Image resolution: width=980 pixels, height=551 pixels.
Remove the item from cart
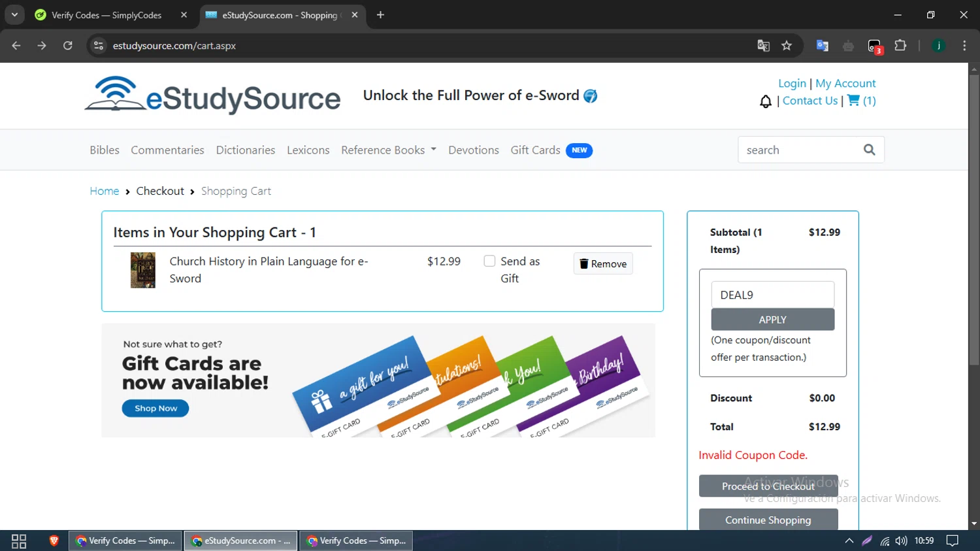coord(603,263)
